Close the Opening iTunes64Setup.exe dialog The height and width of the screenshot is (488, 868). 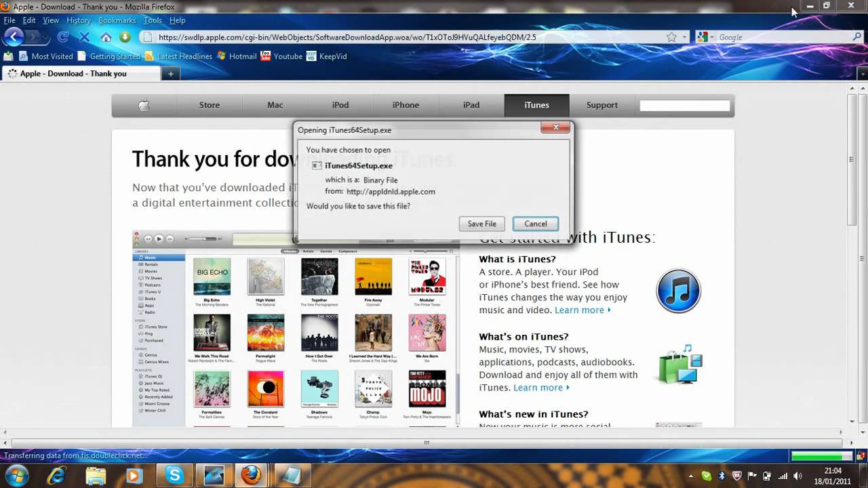pos(555,127)
